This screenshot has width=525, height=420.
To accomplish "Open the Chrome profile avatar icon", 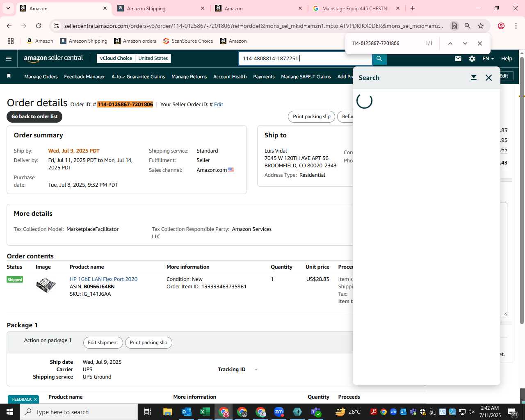I will click(x=501, y=26).
